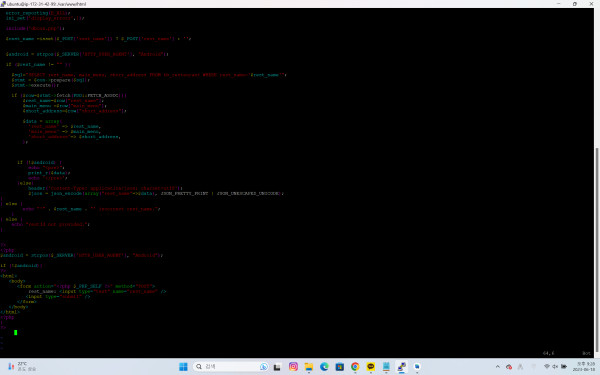Open the weather widget on the taskbar
This screenshot has height=375, width=600.
[22, 367]
